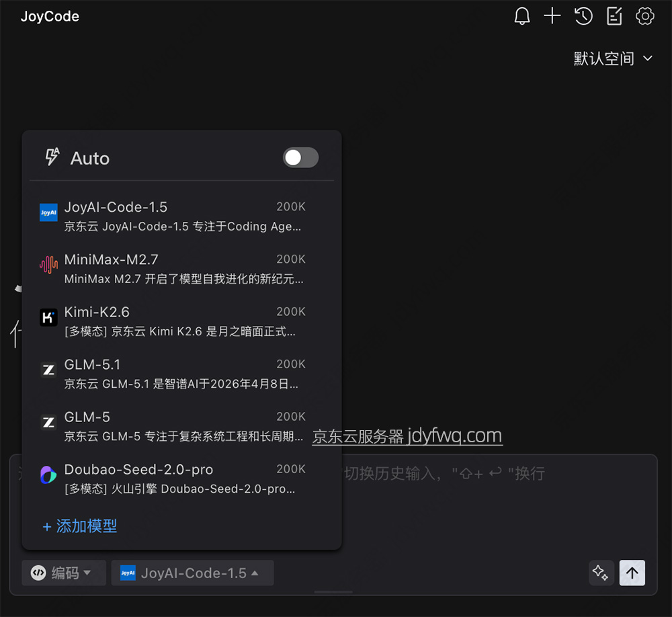The image size is (672, 617).
Task: Choose the GLM-5 model entry
Action: 181,426
